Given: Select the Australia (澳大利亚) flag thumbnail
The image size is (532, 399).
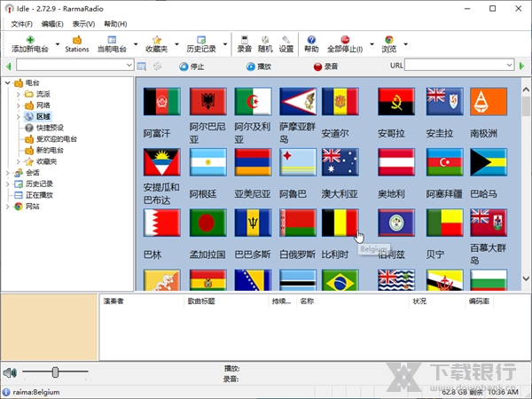Looking at the screenshot, I should [x=340, y=162].
